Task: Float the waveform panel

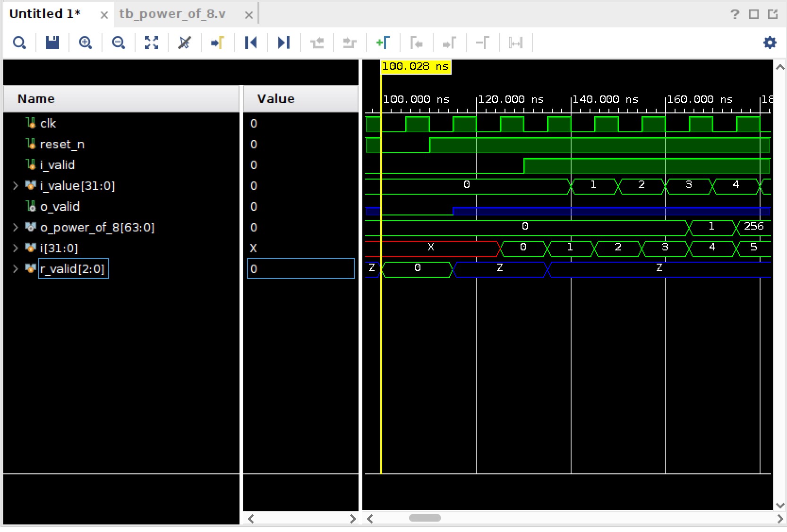Action: click(773, 14)
